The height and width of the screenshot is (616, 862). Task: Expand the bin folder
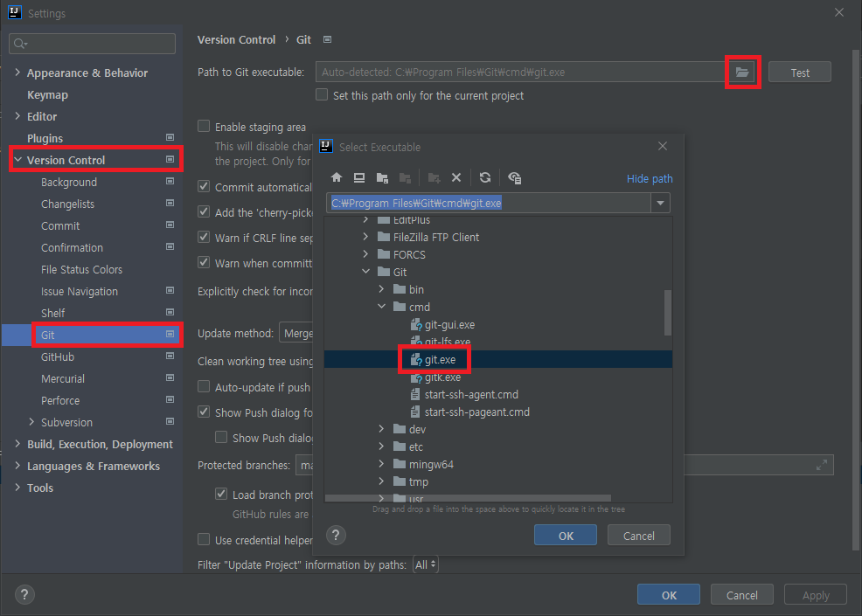click(x=381, y=289)
